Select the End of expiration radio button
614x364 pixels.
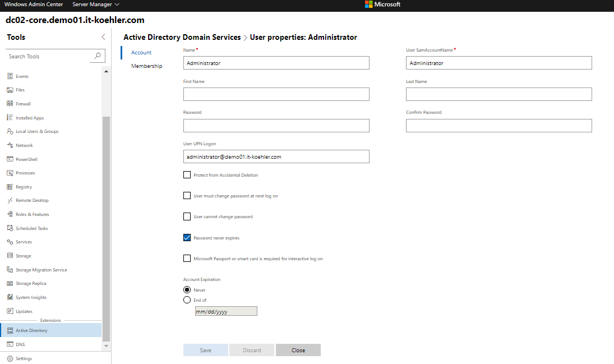[x=187, y=300]
